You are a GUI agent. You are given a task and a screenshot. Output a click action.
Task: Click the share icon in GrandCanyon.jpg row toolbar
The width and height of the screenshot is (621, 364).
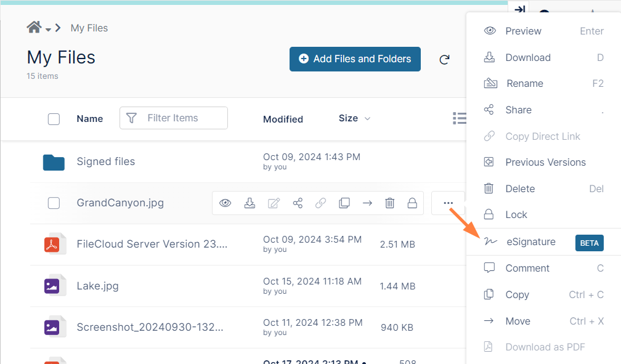coord(298,203)
